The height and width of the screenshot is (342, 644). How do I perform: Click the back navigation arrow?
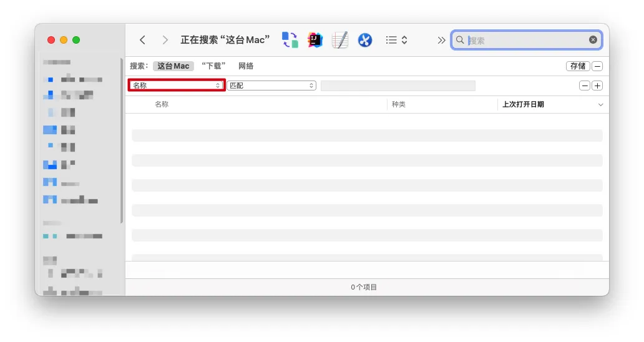pyautogui.click(x=142, y=40)
